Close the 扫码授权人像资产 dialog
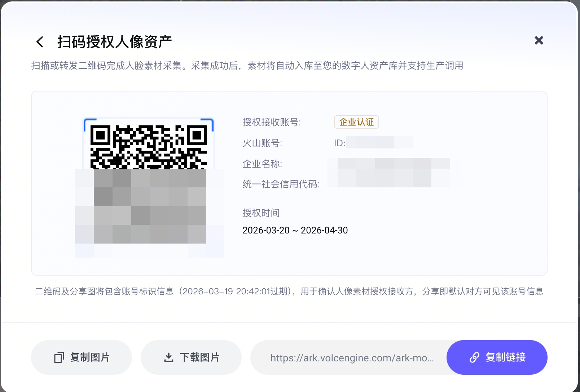The image size is (580, 392). click(539, 40)
